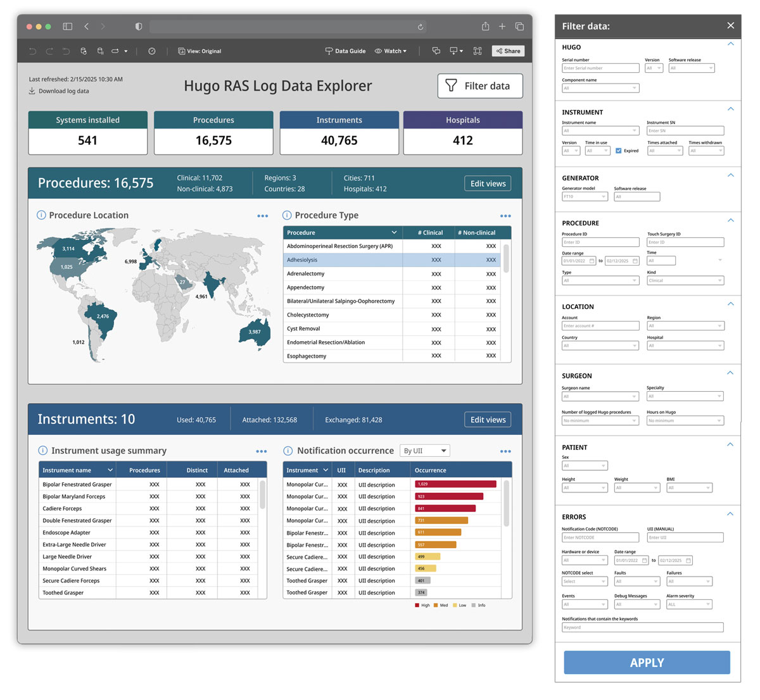Click the privacy shield icon in browser toolbar
This screenshot has width=760, height=700.
[x=139, y=27]
